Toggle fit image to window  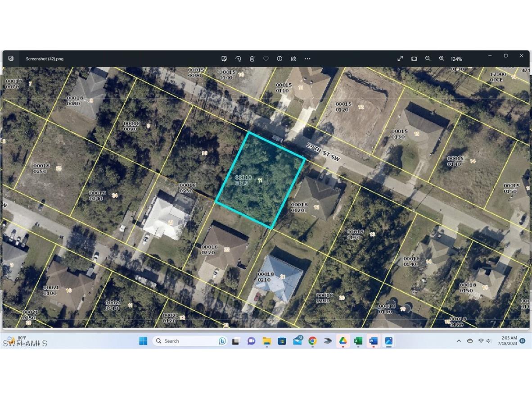tap(414, 59)
